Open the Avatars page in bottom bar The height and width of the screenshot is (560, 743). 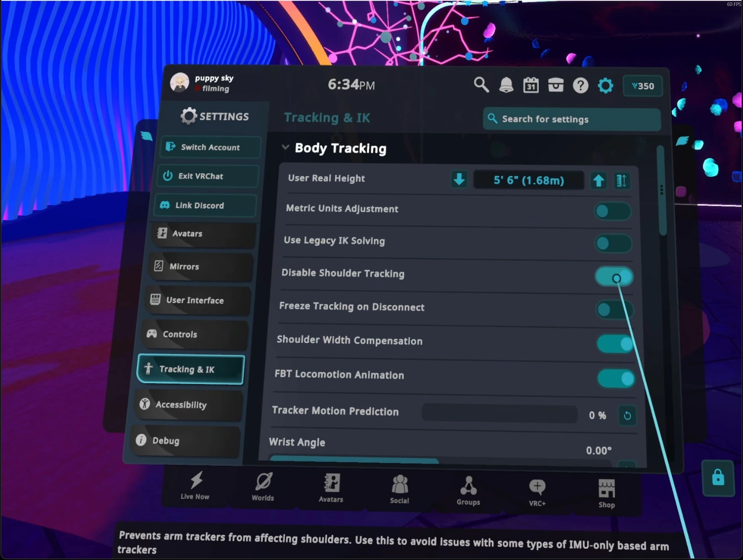[331, 488]
